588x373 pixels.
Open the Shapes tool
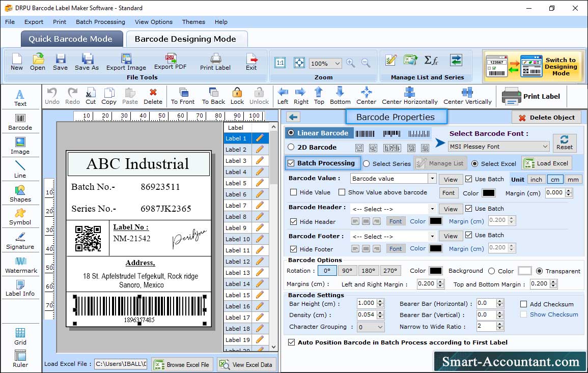(x=20, y=193)
